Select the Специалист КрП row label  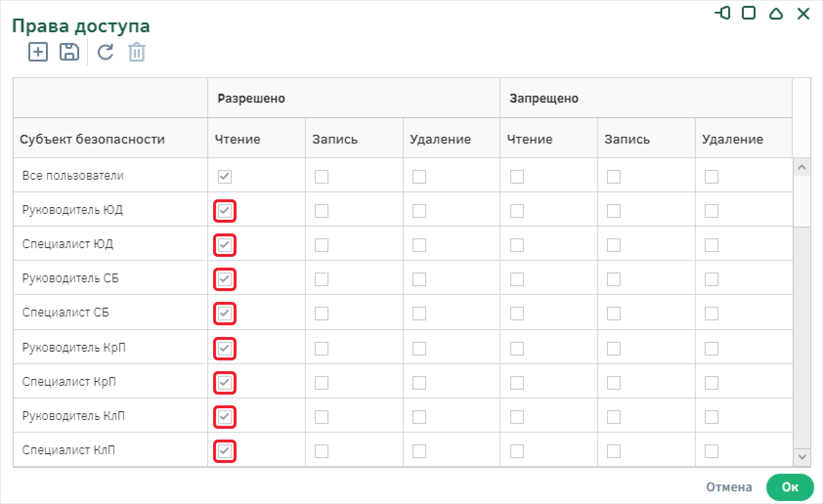coord(69,382)
